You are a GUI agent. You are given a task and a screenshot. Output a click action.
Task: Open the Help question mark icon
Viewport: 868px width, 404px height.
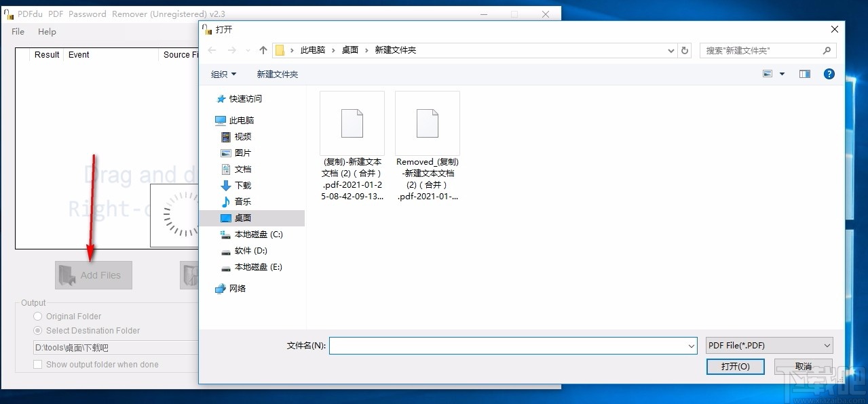(x=829, y=74)
